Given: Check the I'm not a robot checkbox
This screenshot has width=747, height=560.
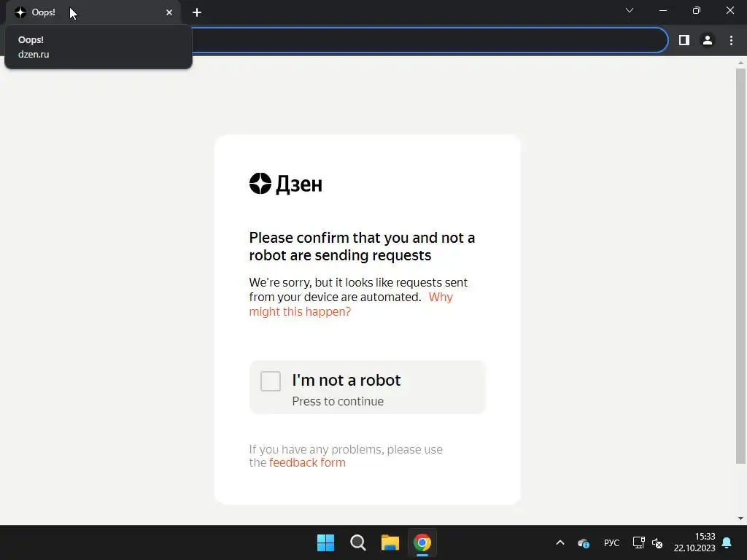Looking at the screenshot, I should tap(270, 381).
